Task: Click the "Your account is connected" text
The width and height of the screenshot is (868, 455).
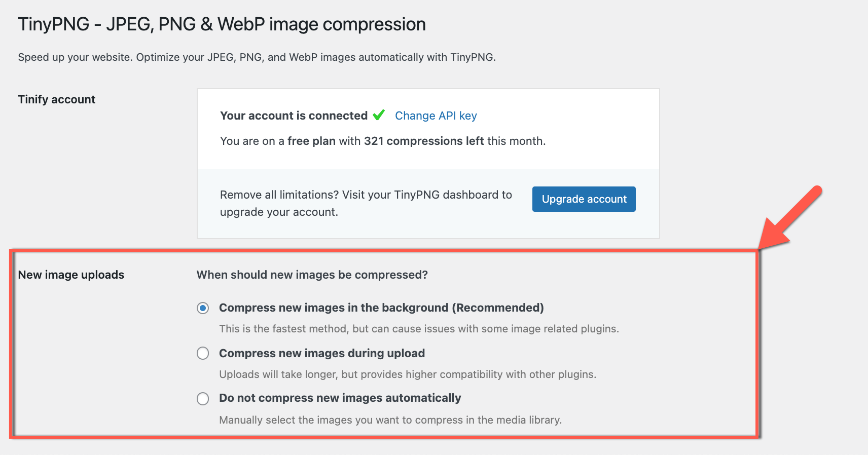Action: (x=294, y=116)
